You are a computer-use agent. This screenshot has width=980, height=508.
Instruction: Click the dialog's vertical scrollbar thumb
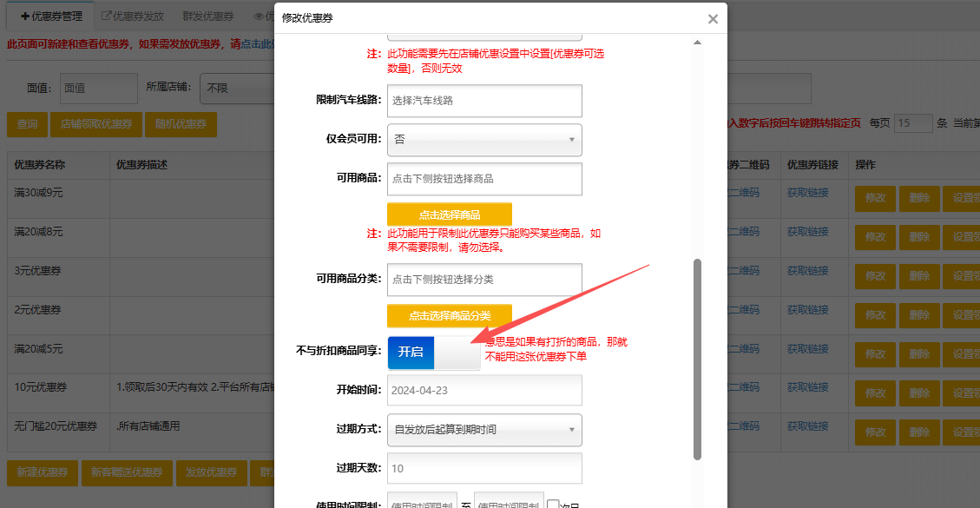(x=697, y=359)
